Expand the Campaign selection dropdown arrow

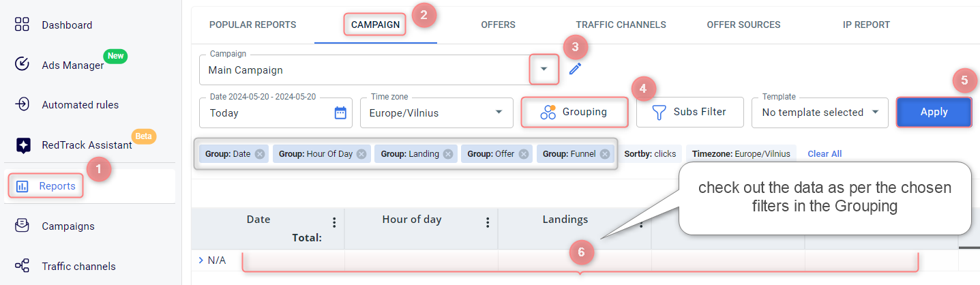pyautogui.click(x=544, y=70)
